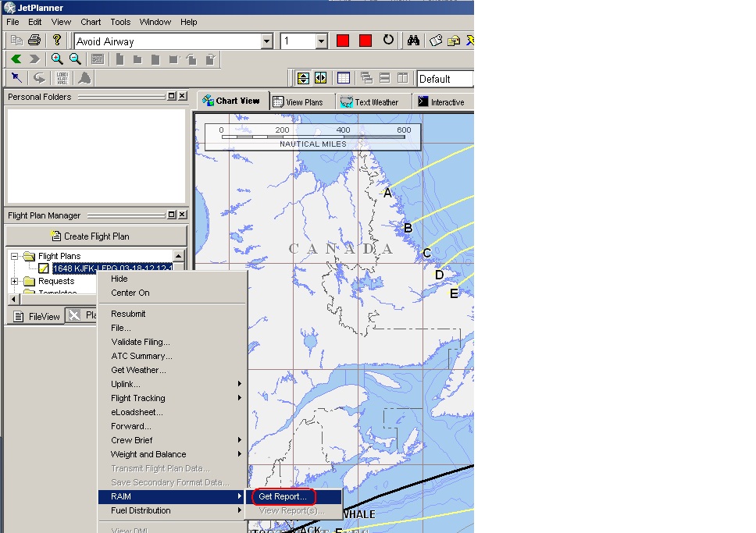This screenshot has width=756, height=533.
Task: Click the circular refresh arrow icon
Action: [388, 41]
